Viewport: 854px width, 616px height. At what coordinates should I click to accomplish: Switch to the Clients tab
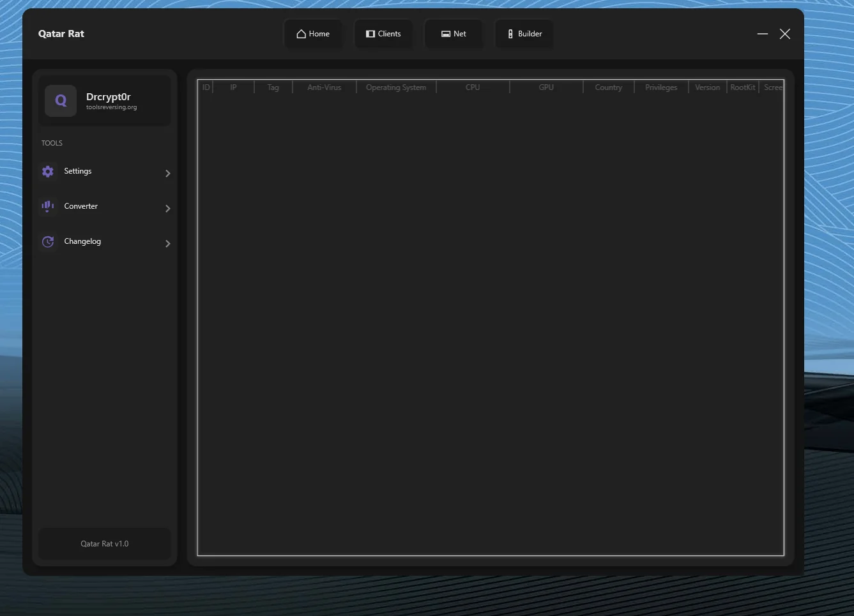coord(383,34)
